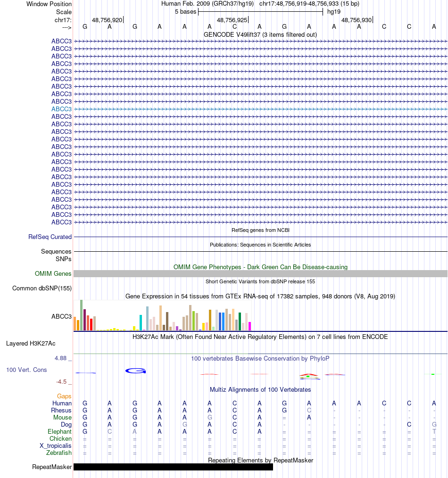Click the black RepeatMasker repeat element bar
Viewport: 448px width, 478px height.
173,467
